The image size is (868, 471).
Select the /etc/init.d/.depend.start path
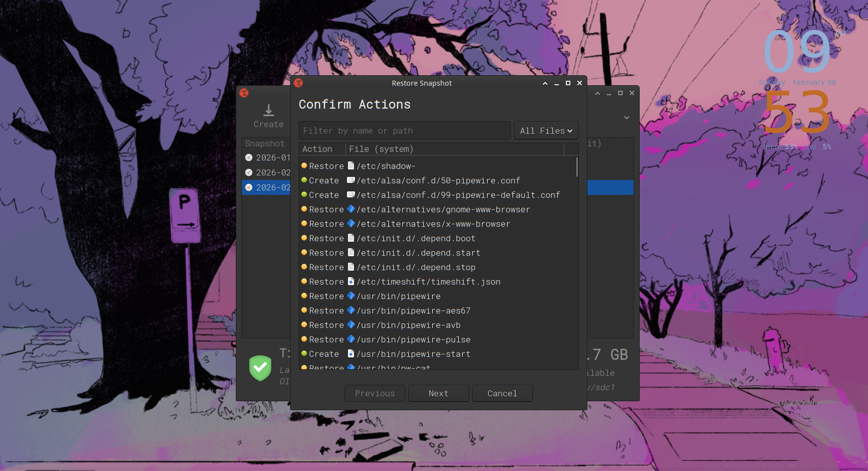418,253
